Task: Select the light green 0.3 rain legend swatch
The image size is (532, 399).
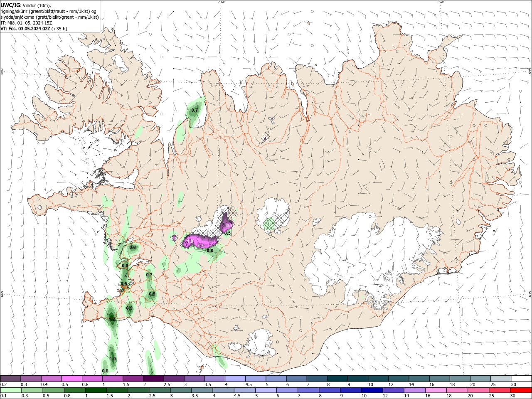Action: click(32, 390)
